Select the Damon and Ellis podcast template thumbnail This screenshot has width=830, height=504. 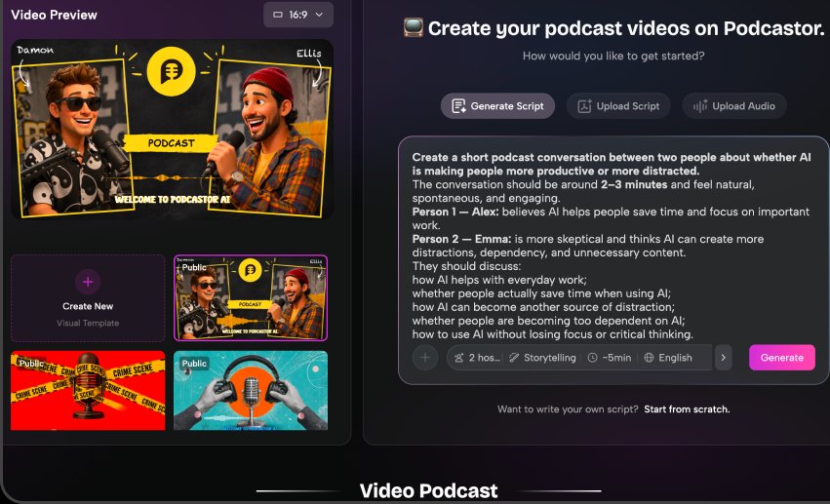tap(251, 298)
